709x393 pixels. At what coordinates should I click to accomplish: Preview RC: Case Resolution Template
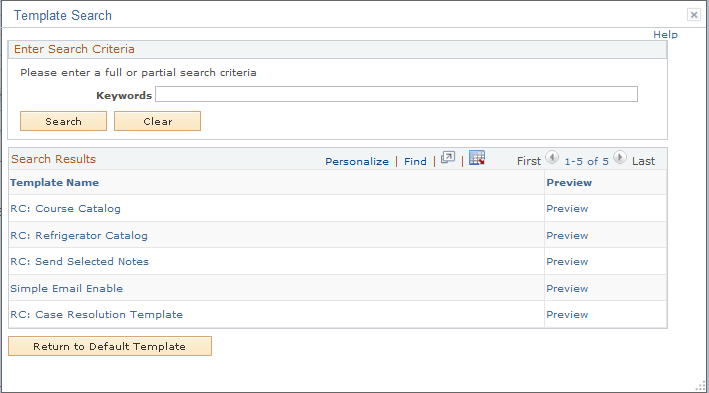pyautogui.click(x=567, y=314)
